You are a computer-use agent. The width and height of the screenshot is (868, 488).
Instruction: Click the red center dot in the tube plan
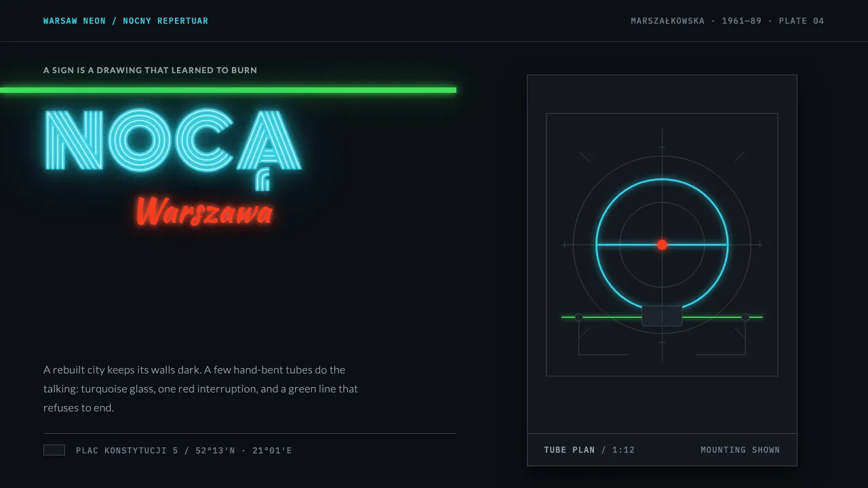(662, 245)
